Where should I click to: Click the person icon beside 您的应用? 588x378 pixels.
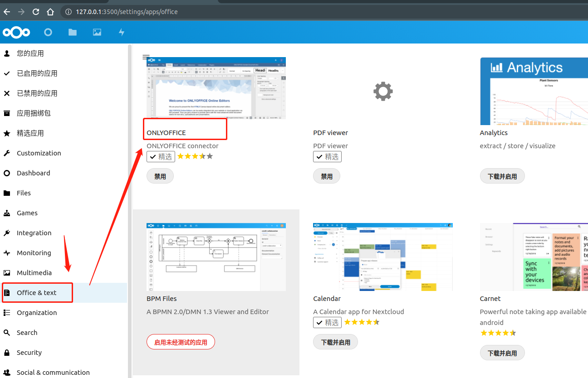tap(7, 53)
